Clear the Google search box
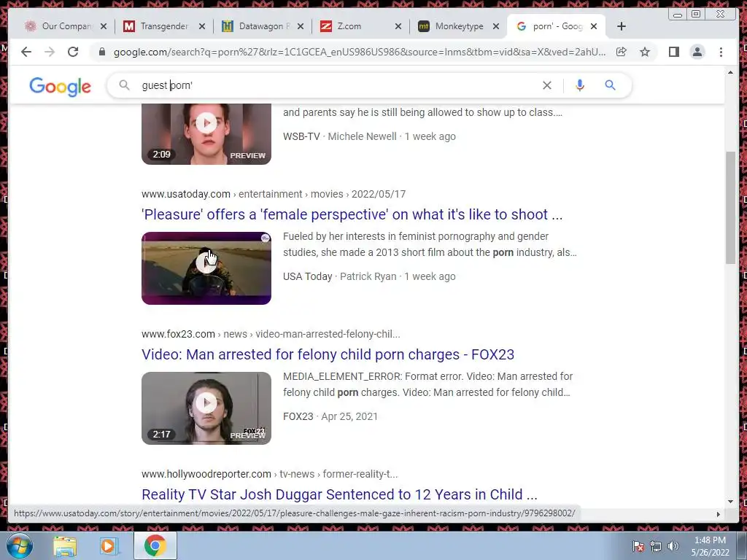The width and height of the screenshot is (747, 560). [547, 85]
